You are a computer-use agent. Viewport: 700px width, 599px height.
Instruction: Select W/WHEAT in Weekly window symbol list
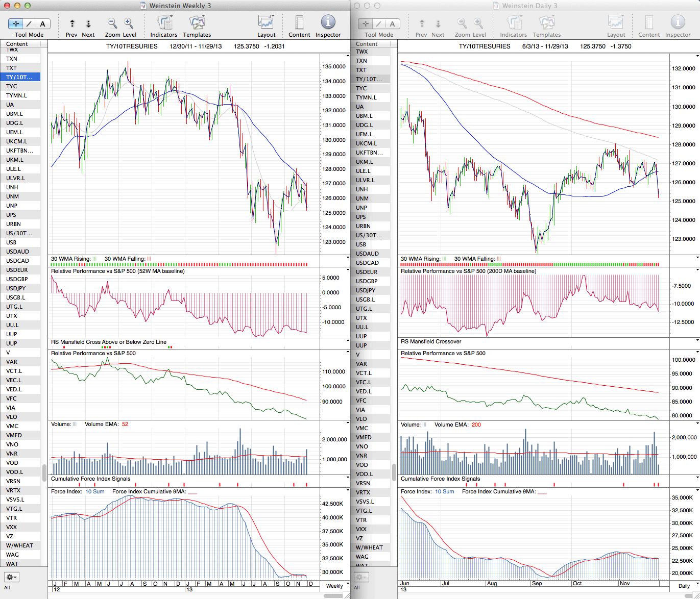click(19, 545)
